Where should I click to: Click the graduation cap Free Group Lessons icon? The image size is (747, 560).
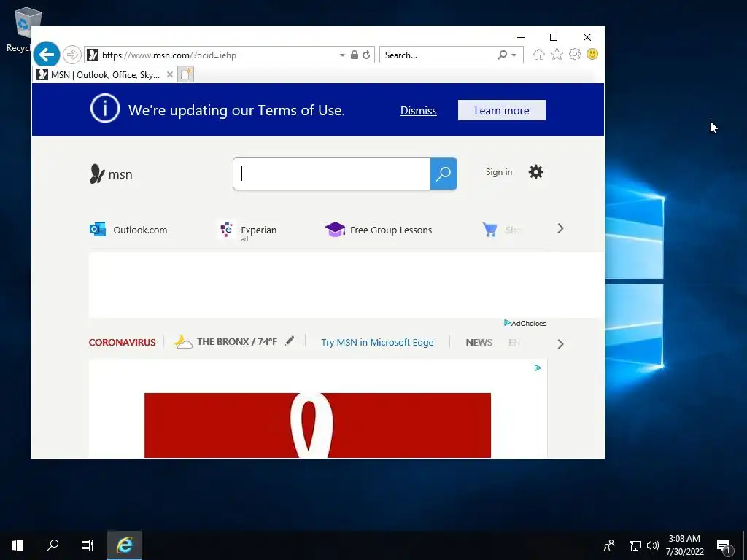click(x=335, y=229)
